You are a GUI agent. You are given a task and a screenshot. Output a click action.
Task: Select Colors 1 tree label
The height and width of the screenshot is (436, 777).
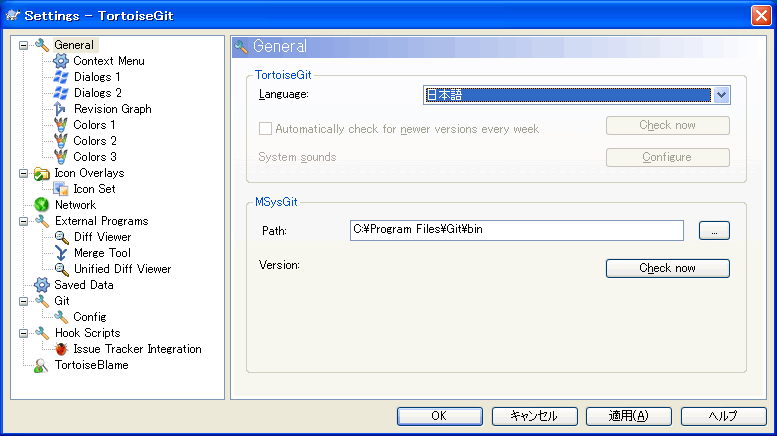[94, 125]
